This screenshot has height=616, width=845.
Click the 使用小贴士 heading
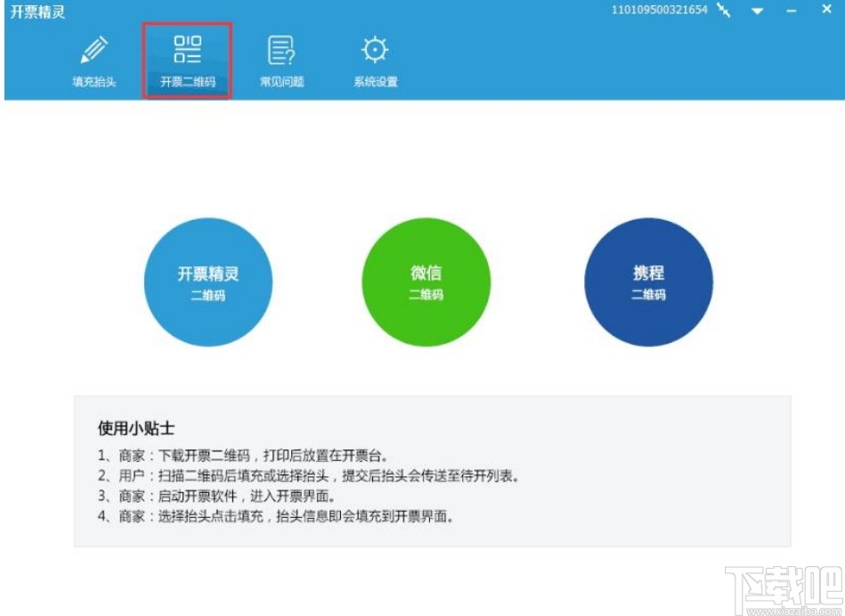[x=136, y=428]
